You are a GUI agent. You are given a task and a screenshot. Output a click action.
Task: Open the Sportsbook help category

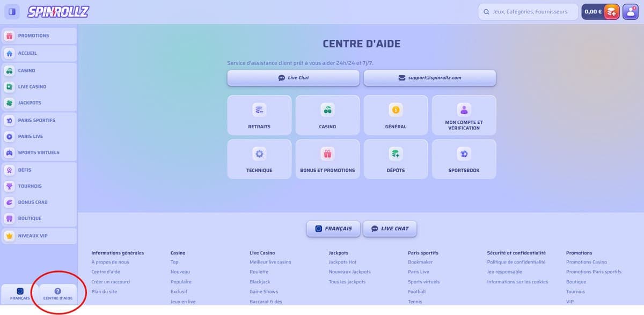pos(464,158)
